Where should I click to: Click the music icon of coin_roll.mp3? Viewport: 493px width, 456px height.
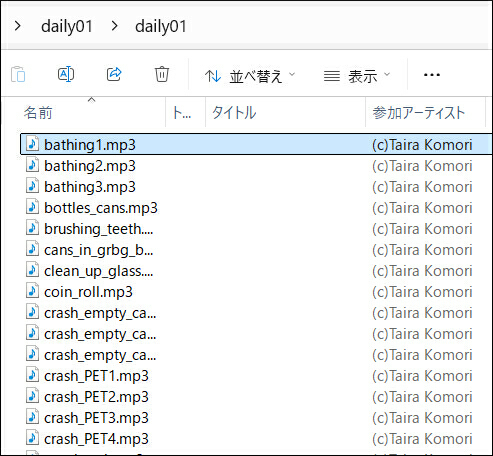tap(32, 292)
